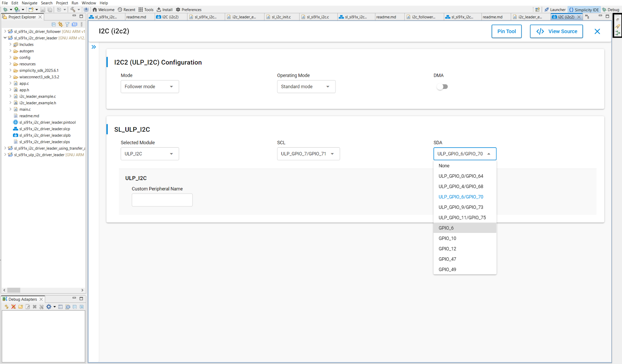Viewport: 622px width, 364px height.
Task: Select GPIO_10 from the SDA list
Action: (x=447, y=238)
